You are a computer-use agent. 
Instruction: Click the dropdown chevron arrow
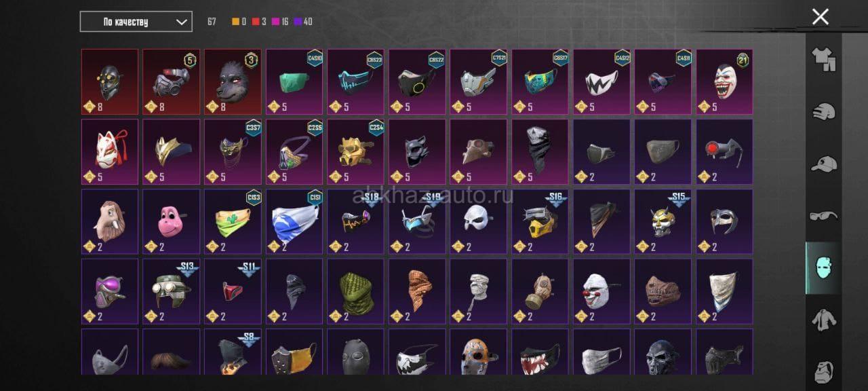[181, 22]
